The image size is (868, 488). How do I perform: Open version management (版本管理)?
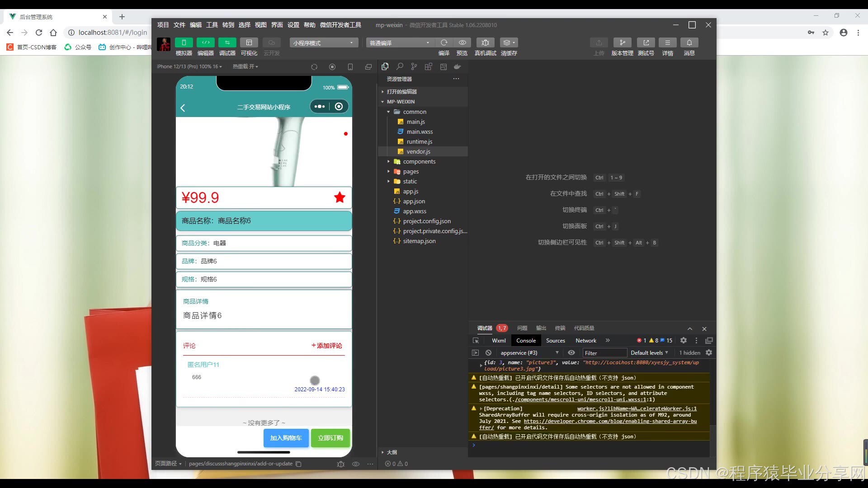click(622, 42)
